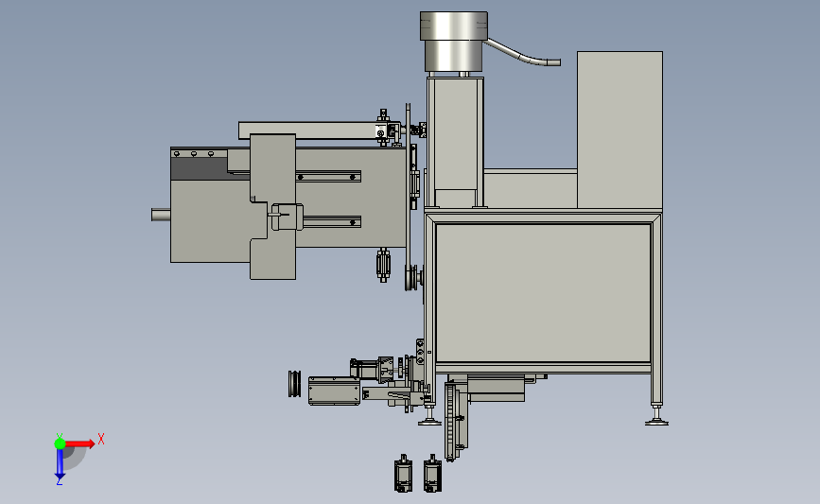Select the upper slide rail on the left block

click(x=328, y=177)
